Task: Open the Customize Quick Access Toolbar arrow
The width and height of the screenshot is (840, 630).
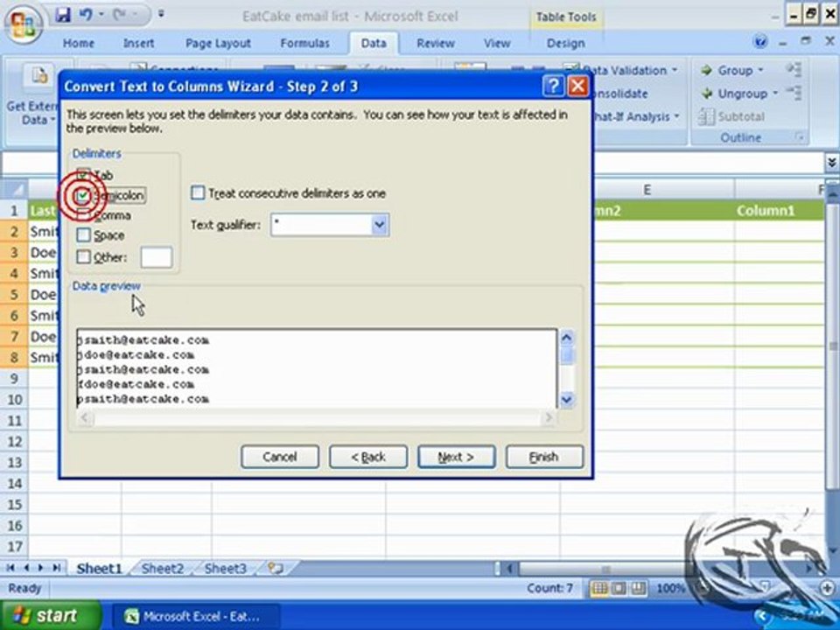Action: [161, 14]
